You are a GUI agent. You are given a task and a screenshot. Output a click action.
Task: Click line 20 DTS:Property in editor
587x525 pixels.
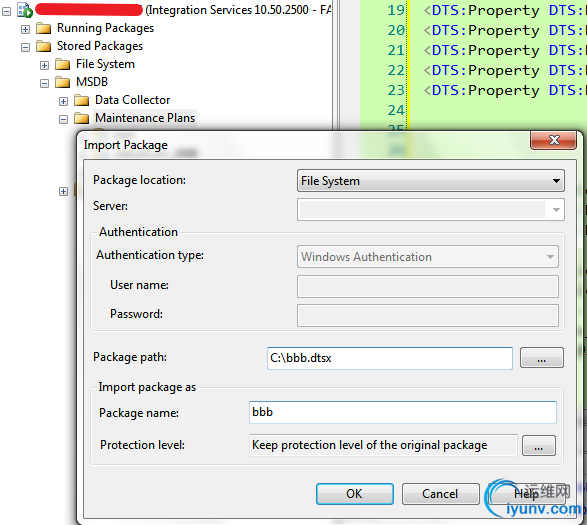coord(504,30)
